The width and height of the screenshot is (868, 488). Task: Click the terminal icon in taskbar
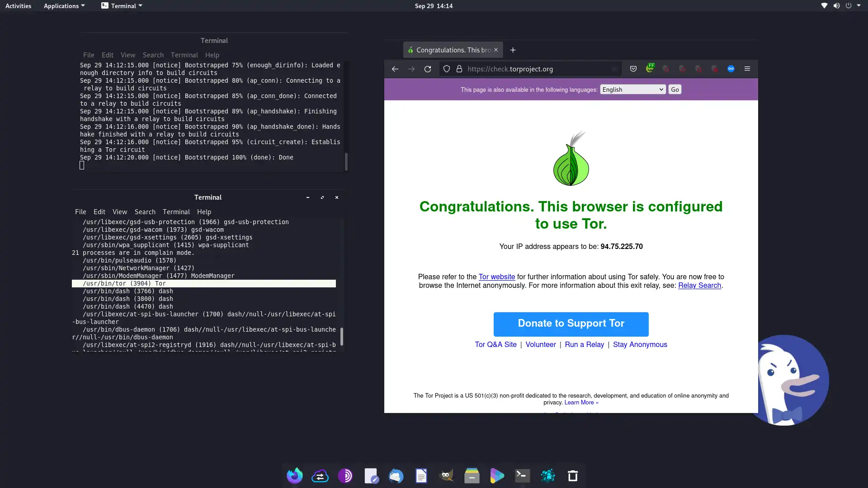pyautogui.click(x=522, y=475)
